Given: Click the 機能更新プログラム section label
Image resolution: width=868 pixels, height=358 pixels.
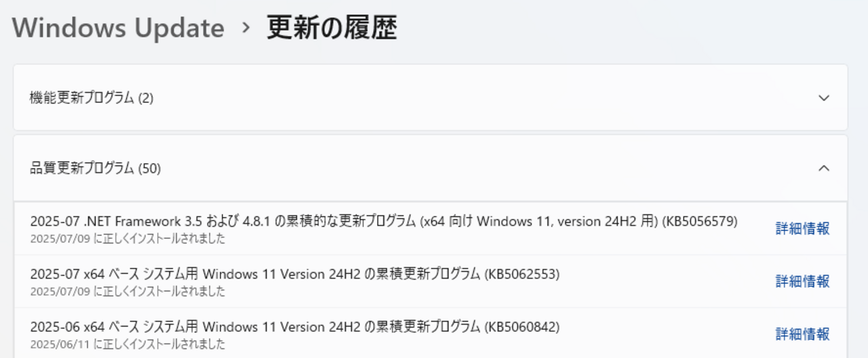Looking at the screenshot, I should click(x=81, y=98).
